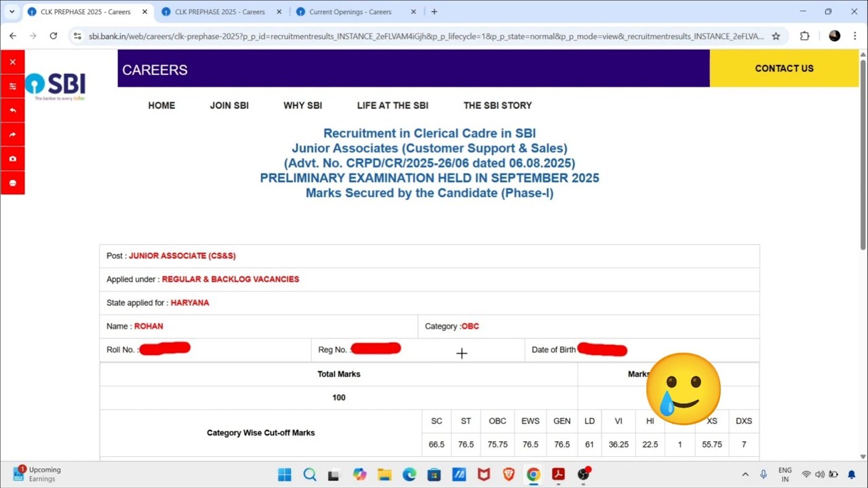Open Brave browser from the taskbar

(x=509, y=474)
